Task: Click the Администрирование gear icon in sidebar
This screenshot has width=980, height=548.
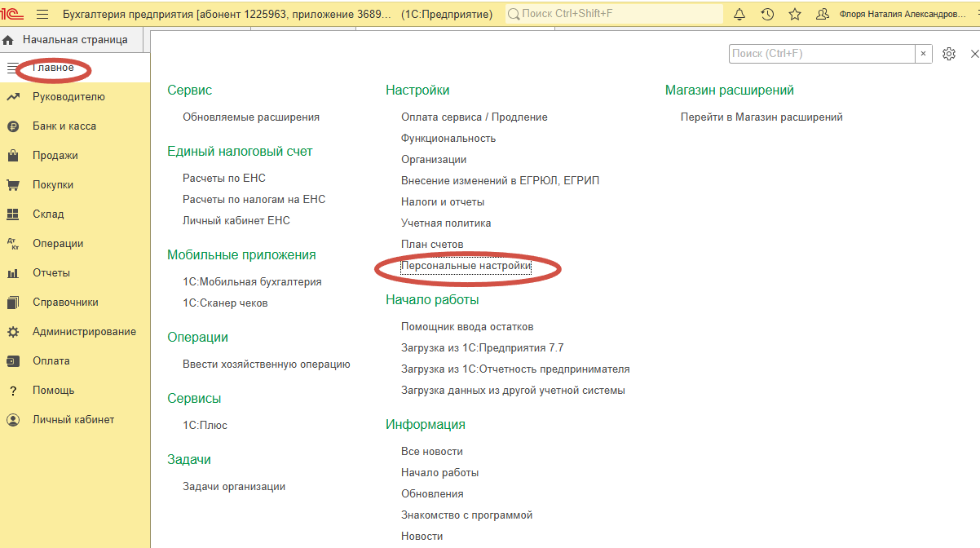Action: pyautogui.click(x=13, y=332)
